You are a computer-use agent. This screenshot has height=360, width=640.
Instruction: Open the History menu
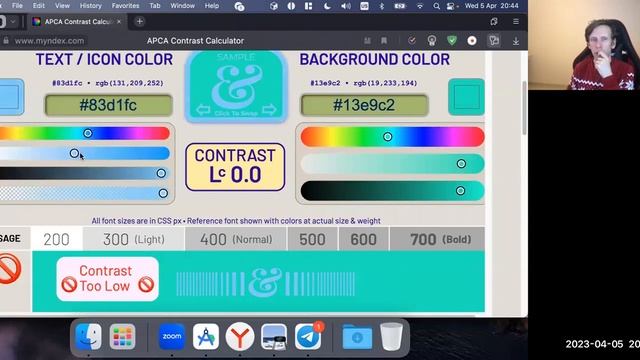tap(90, 6)
